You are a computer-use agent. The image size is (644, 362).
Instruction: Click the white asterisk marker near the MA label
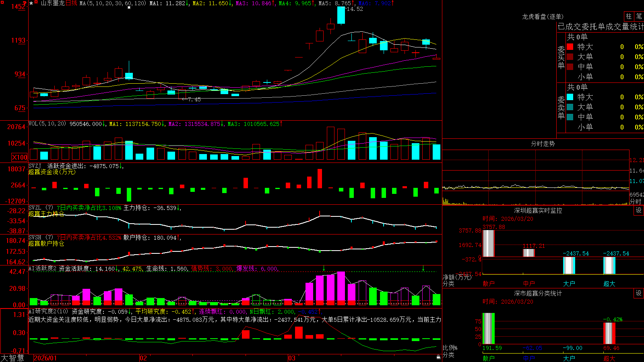(x=129, y=8)
